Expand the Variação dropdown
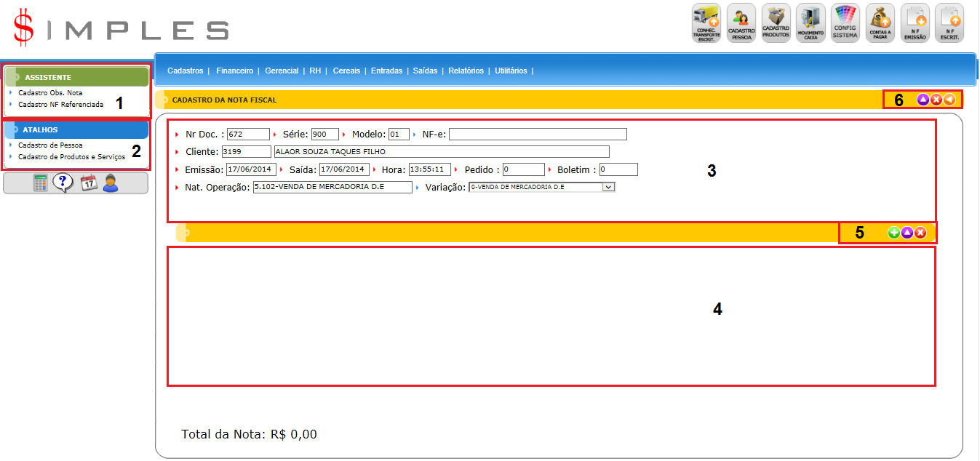Viewport: 980px width, 461px height. (x=609, y=187)
